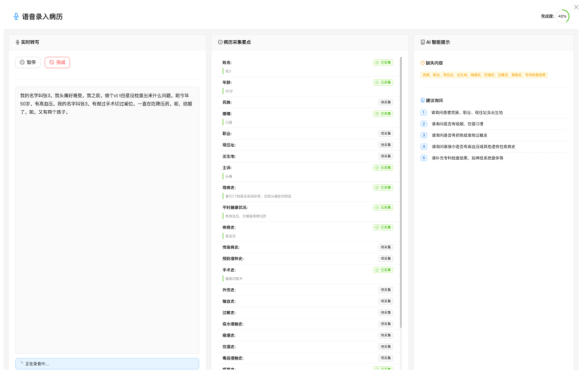Click the icon next to 病历采集要点 heading
Screen dimensions: 582x374
[x=220, y=42]
